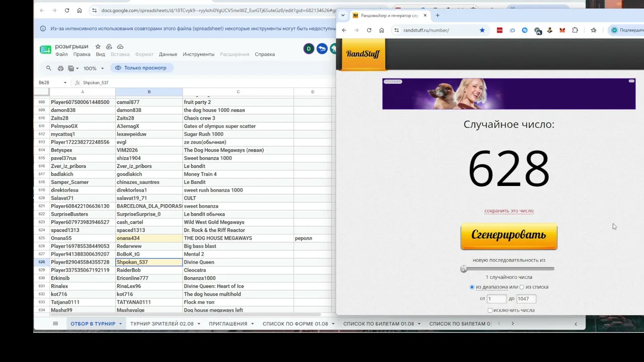Open the search menus magnifier in Sheets
The width and height of the screenshot is (644, 362).
click(x=49, y=68)
